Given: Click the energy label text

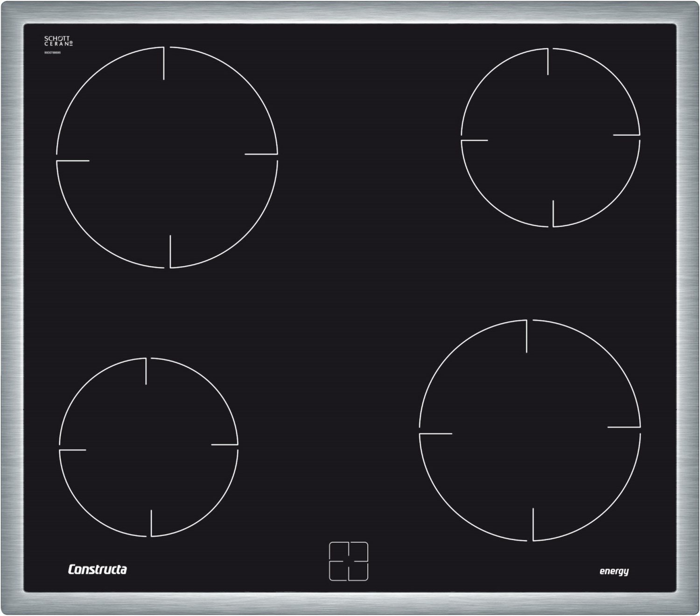Looking at the screenshot, I should [x=614, y=571].
